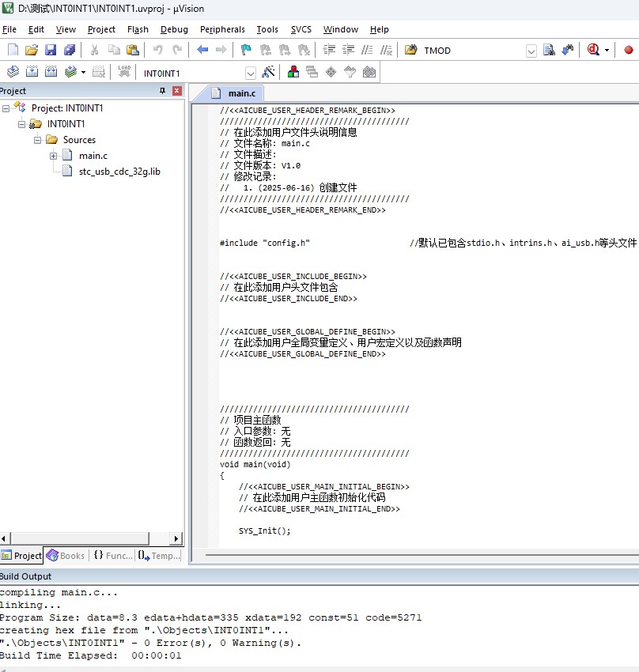This screenshot has height=672, width=639.
Task: Rebuild all target files icon
Action: pyautogui.click(x=51, y=72)
